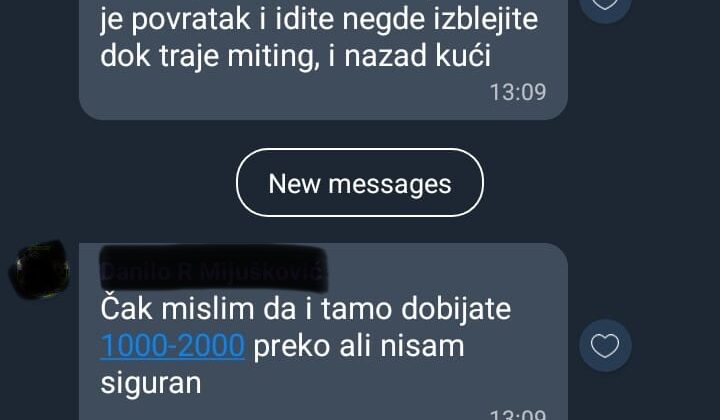The width and height of the screenshot is (720, 420).
Task: Tap the cut-off timestamp on bottom message
Action: (x=518, y=414)
